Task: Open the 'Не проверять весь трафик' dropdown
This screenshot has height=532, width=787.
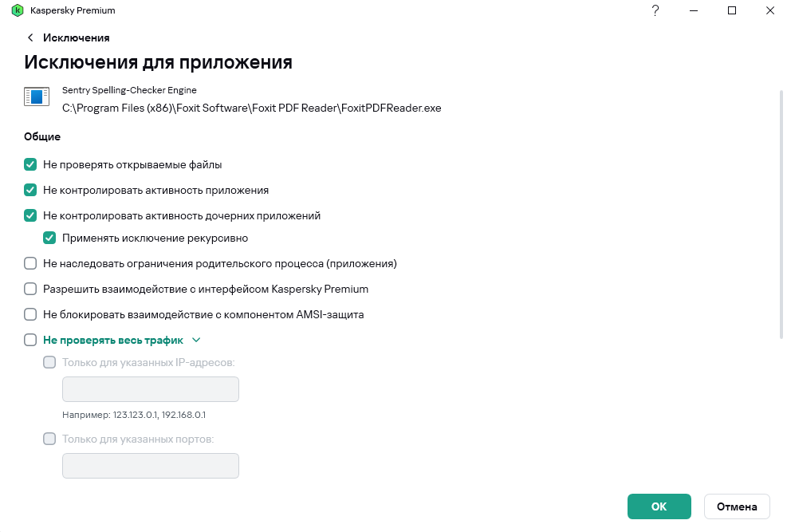Action: click(196, 340)
